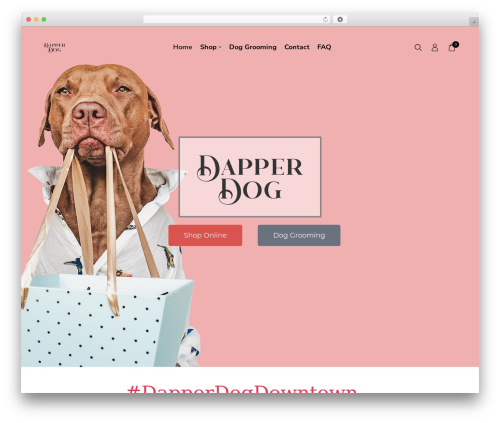Add new browser tab with plus

tap(474, 22)
